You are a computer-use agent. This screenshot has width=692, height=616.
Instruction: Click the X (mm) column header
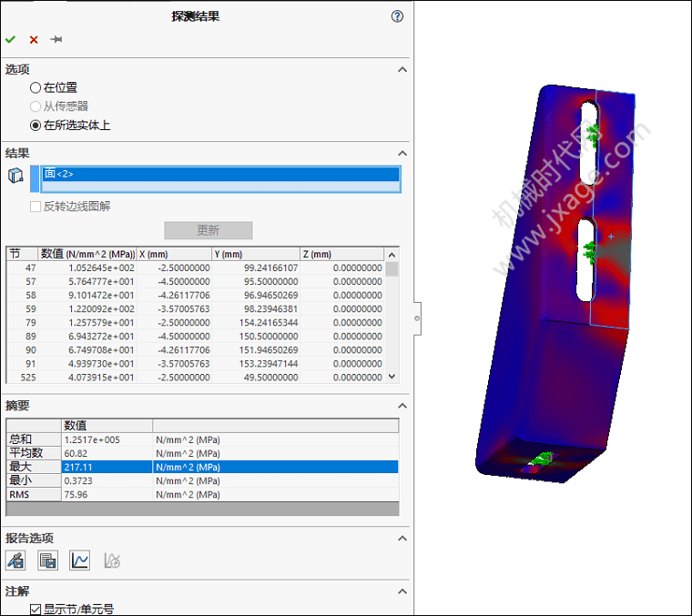[x=174, y=254]
